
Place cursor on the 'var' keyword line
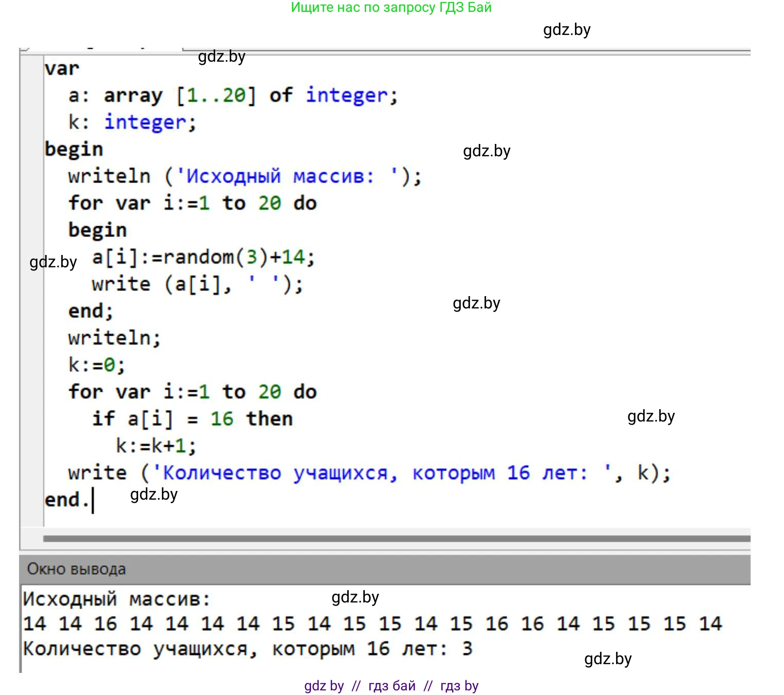point(62,69)
